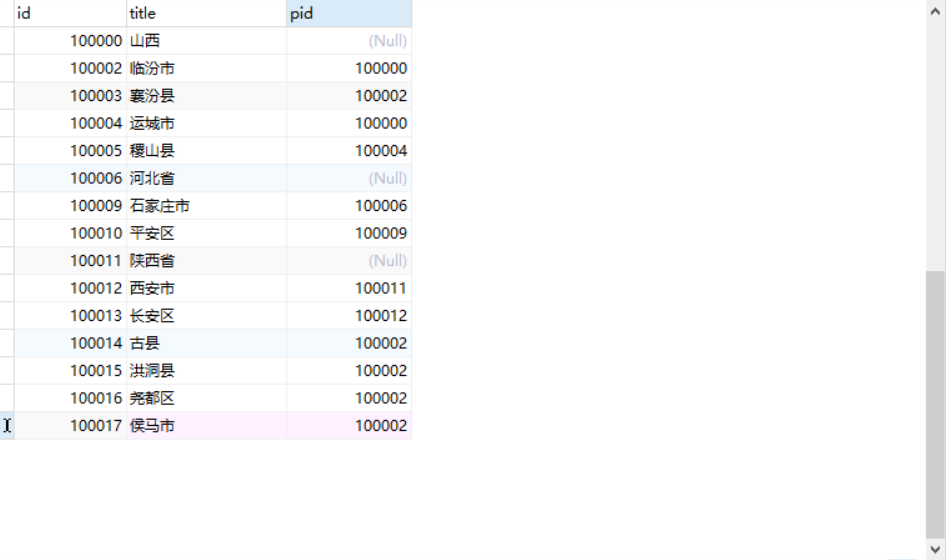Screen dimensions: 946x560
Task: Select the title cell 洪洞县
Action: pyautogui.click(x=206, y=371)
